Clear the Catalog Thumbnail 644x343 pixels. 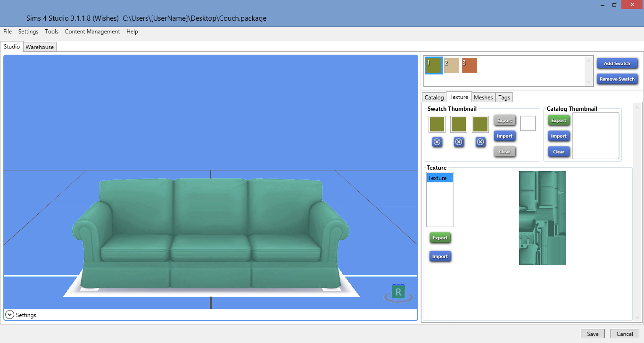(x=559, y=152)
